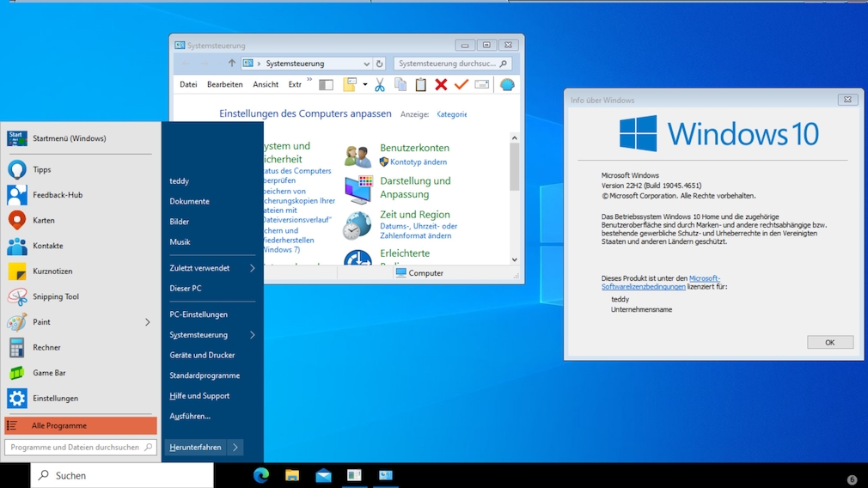Click the scroll down arrow in Systemsteuerung
Image resolution: width=868 pixels, height=488 pixels.
click(x=514, y=259)
